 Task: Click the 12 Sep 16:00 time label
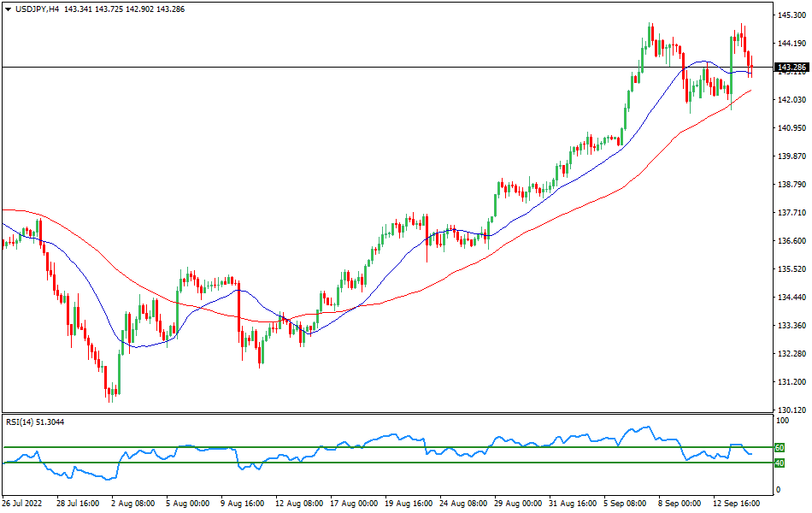[x=736, y=504]
